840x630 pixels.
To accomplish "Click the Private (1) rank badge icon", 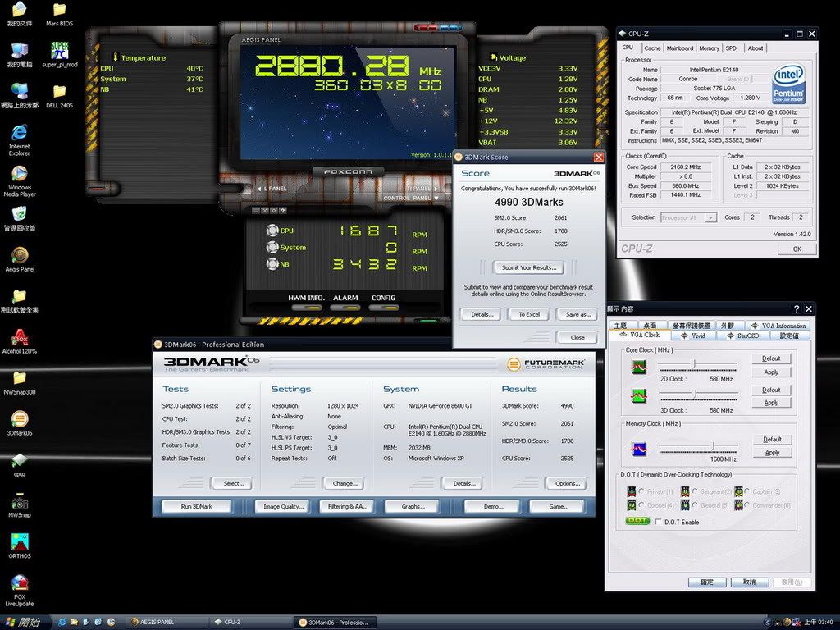I will (x=631, y=491).
